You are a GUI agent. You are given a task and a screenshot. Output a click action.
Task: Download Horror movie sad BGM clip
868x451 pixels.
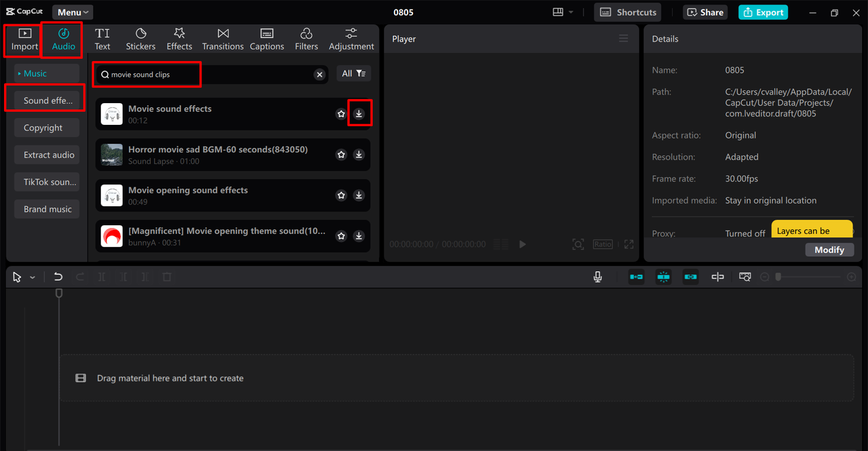tap(359, 155)
